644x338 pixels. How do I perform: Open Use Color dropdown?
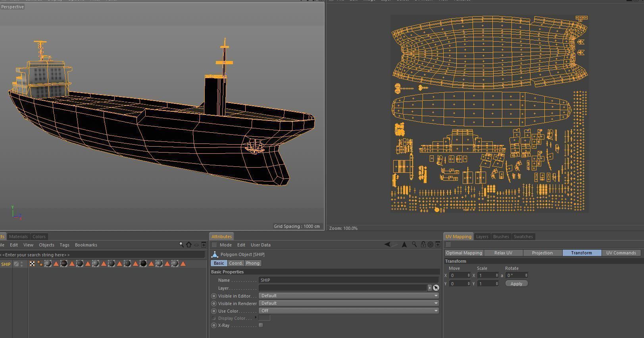click(x=349, y=311)
